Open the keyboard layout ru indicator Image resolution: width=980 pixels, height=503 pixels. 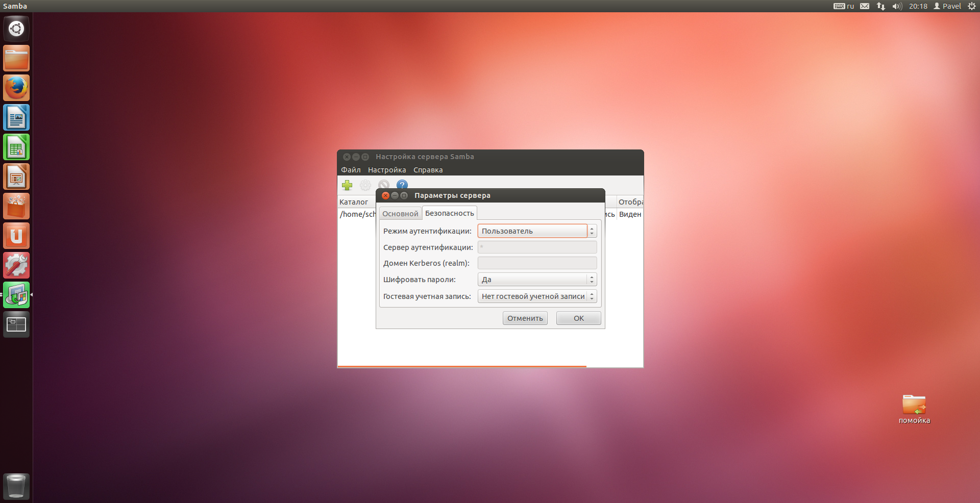(x=844, y=6)
